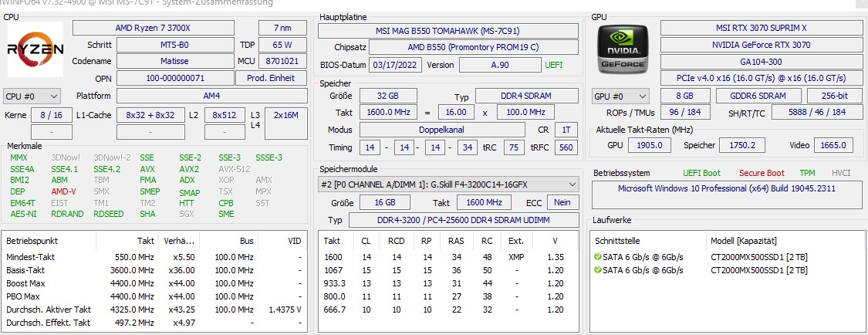The width and height of the screenshot is (868, 335).
Task: Open the GPU #0 selector dropdown
Action: coord(620,96)
